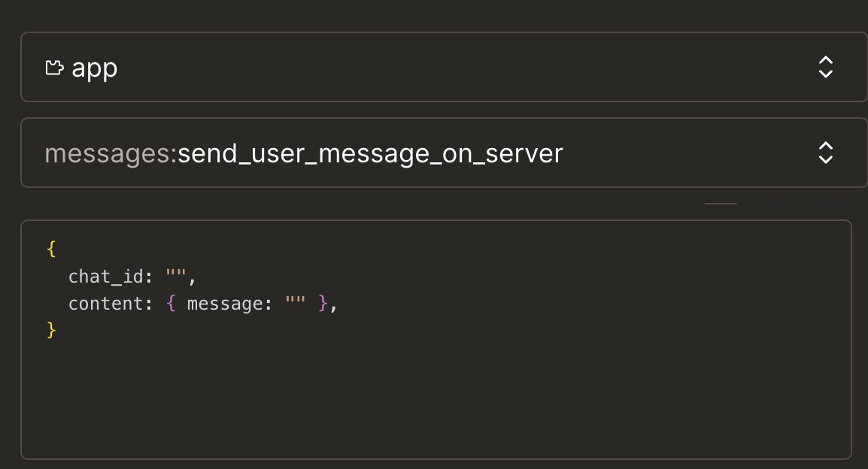
Task: Click the "messages:" module prefix
Action: pyautogui.click(x=110, y=153)
